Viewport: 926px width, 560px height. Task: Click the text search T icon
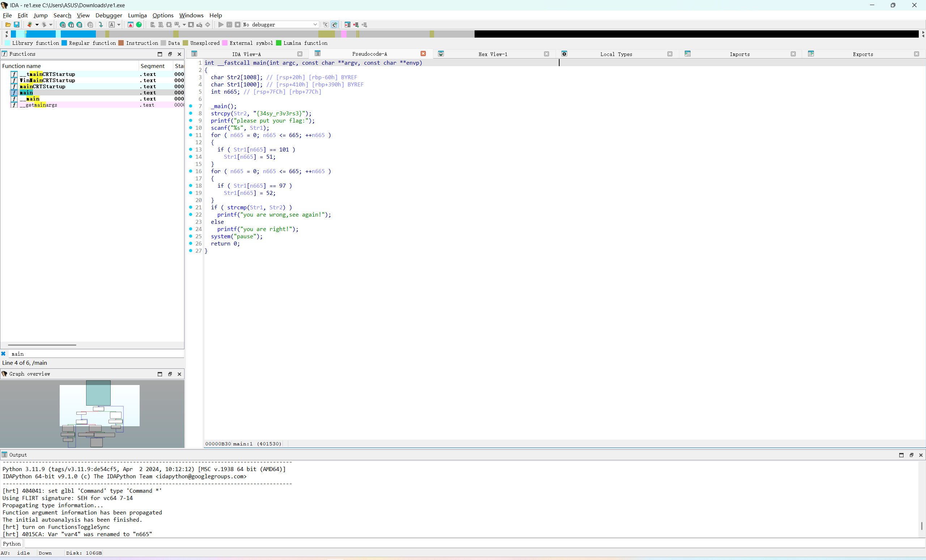(x=71, y=25)
